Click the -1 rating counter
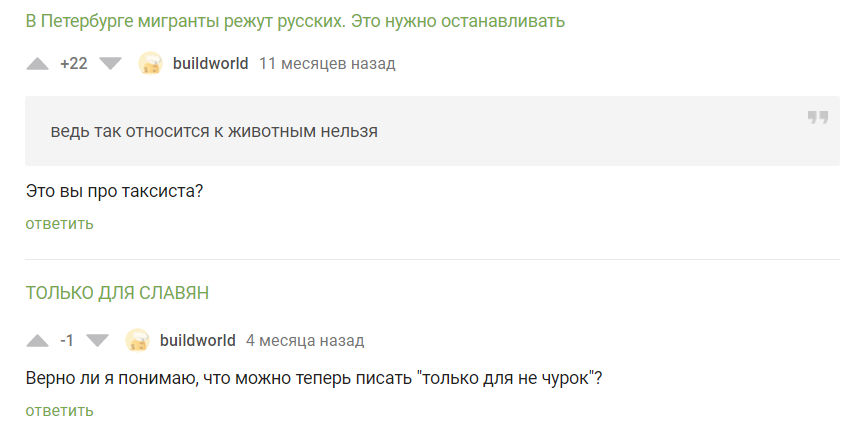The image size is (864, 438). [x=67, y=340]
